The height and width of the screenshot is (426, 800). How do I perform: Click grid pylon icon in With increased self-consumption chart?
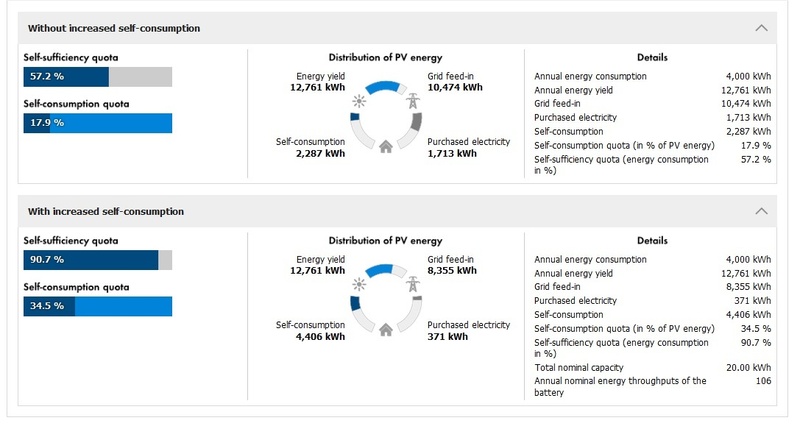pos(412,283)
